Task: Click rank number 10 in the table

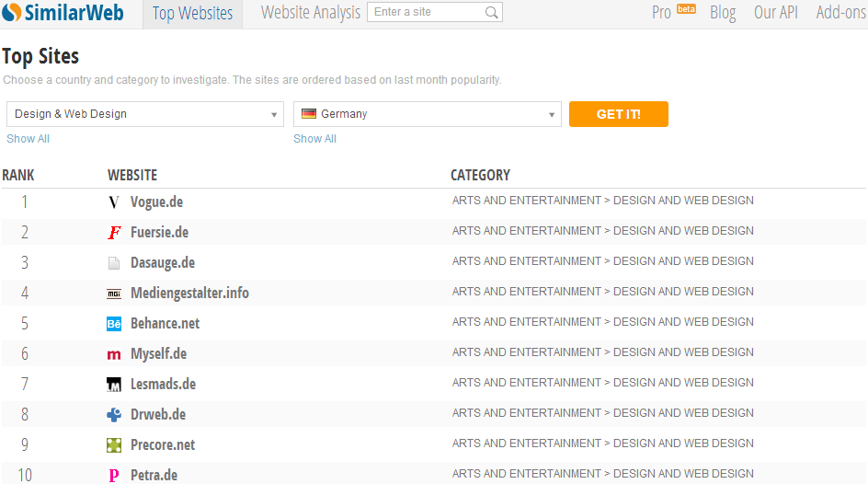Action: [x=25, y=476]
